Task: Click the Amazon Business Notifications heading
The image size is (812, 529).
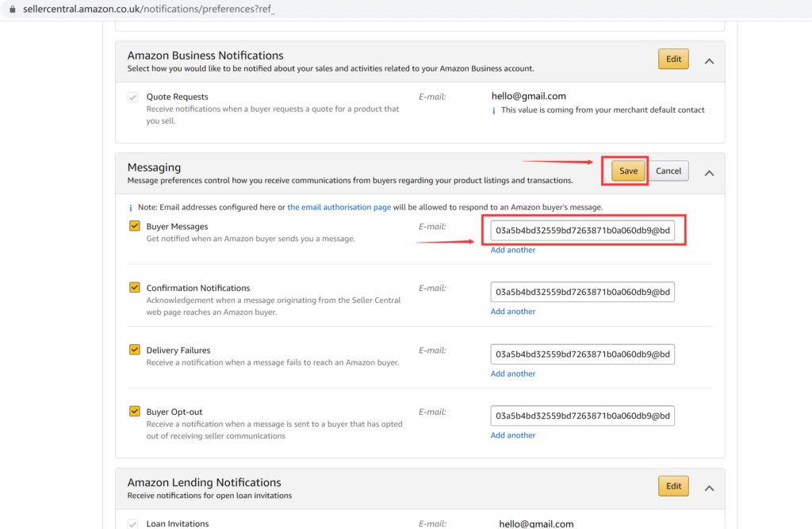Action: pos(205,56)
